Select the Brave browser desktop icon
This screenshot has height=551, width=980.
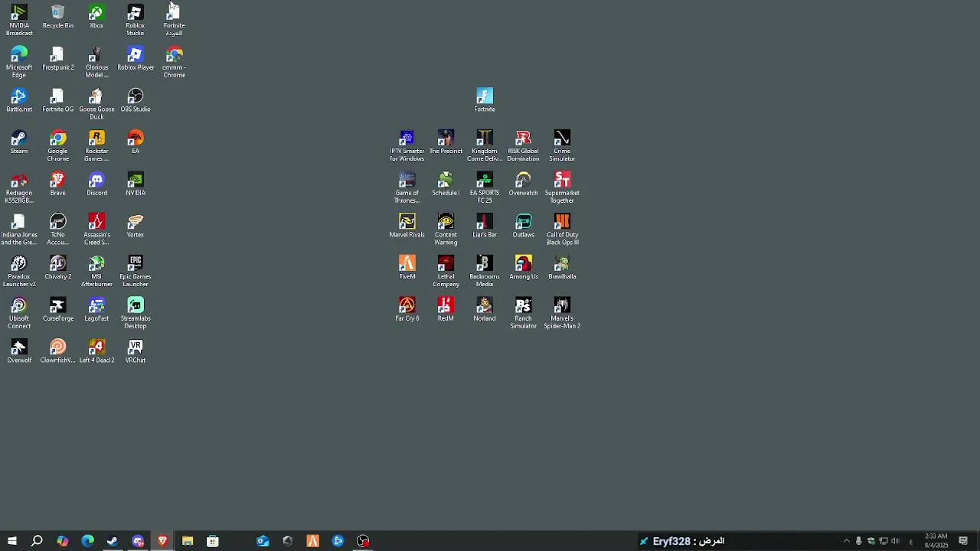pyautogui.click(x=58, y=184)
